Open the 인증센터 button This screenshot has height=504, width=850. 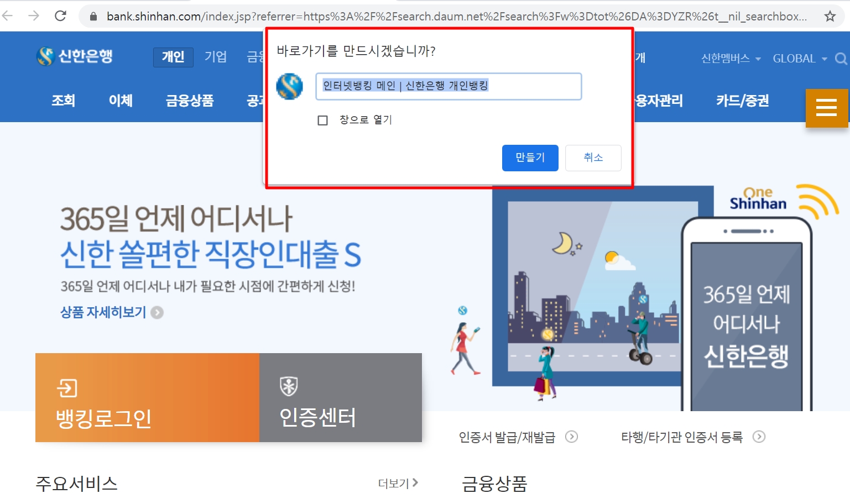pyautogui.click(x=341, y=397)
